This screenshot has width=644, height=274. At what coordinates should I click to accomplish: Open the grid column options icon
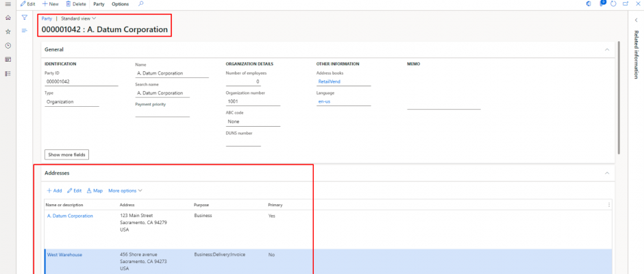[608, 205]
